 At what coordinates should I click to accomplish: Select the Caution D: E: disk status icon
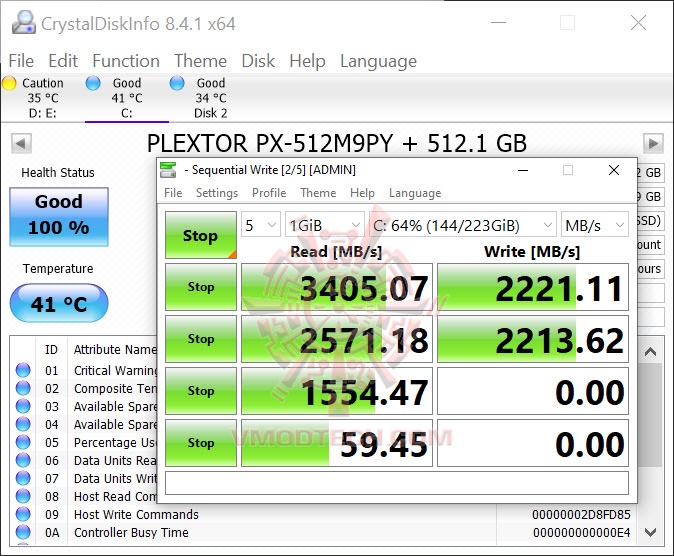9,83
